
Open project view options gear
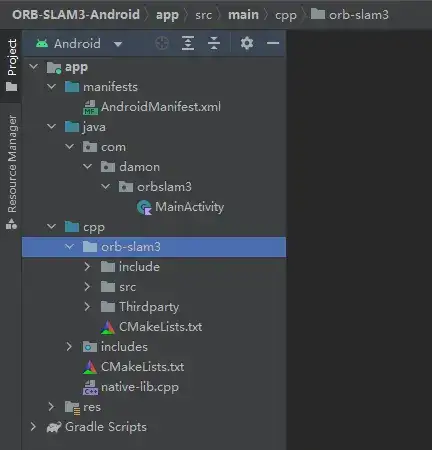tap(247, 43)
